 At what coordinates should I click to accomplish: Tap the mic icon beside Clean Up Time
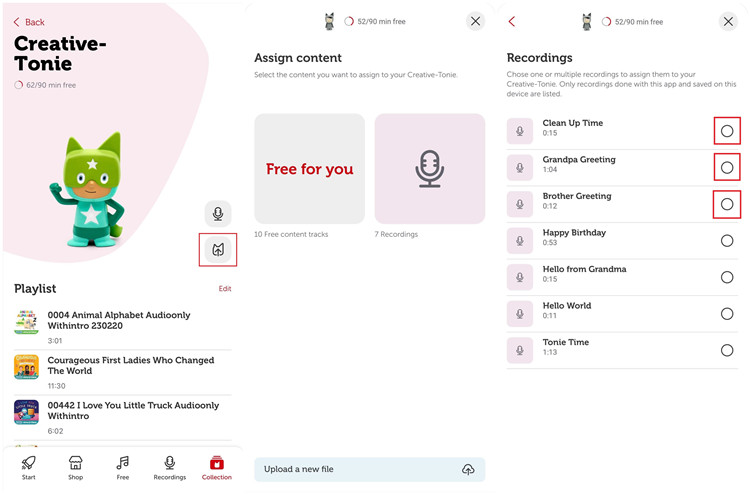point(520,131)
